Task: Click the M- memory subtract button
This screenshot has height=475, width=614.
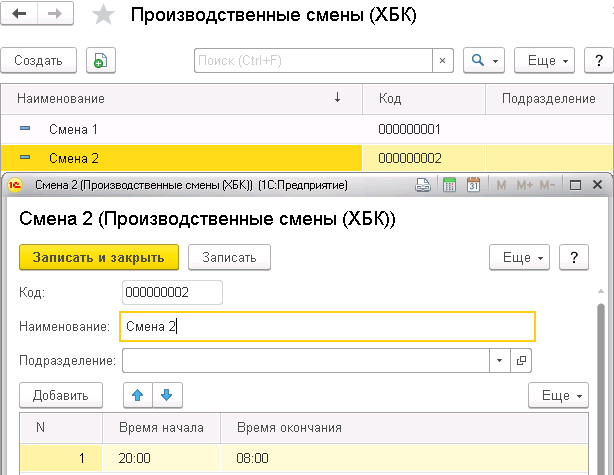Action: coord(547,186)
